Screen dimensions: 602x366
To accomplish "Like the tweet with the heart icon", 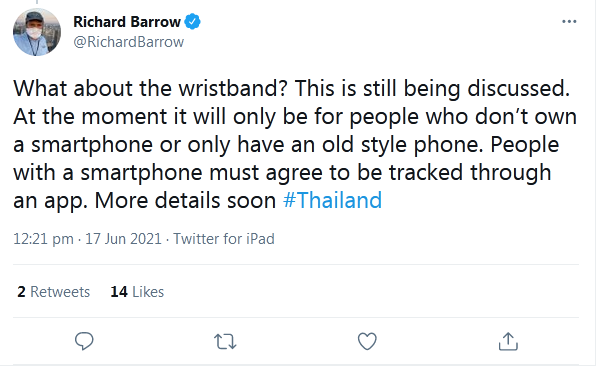I will (367, 341).
